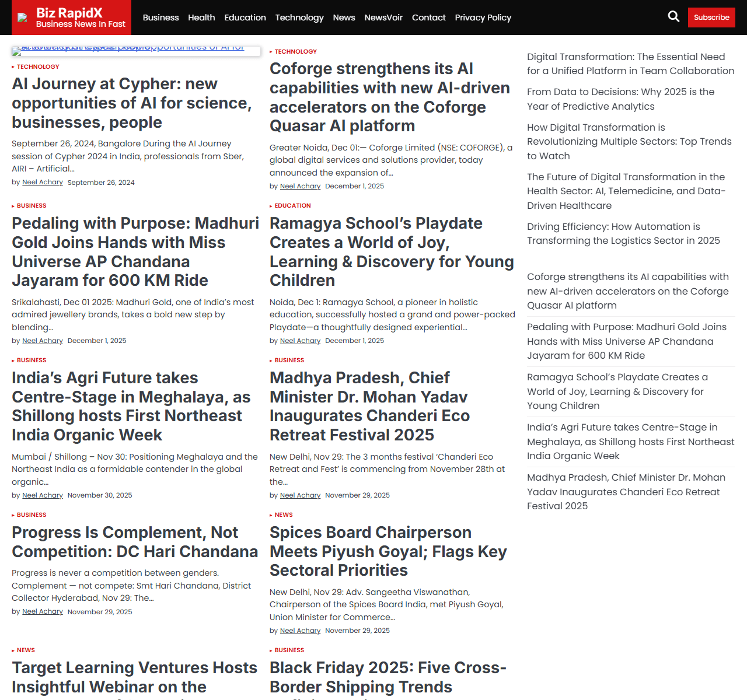Screen dimensions: 747x700
Task: Click Education category tag above Ramagya article
Action: [292, 206]
